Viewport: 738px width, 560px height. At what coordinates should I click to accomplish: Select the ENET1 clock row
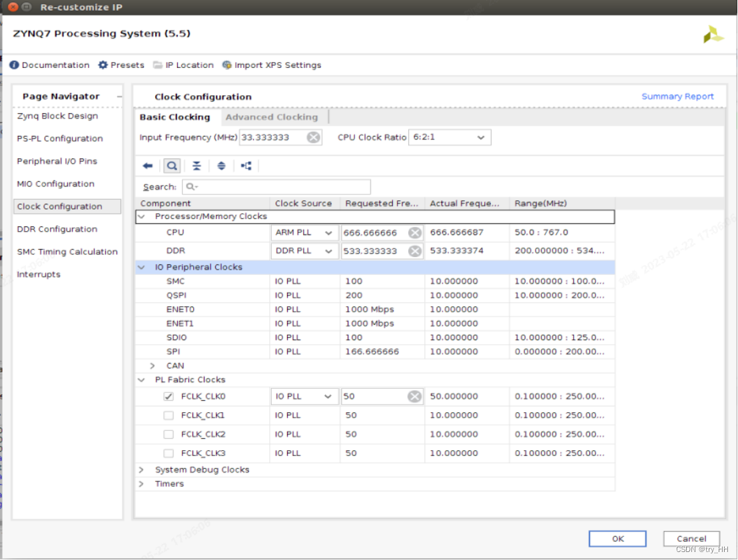pos(375,324)
